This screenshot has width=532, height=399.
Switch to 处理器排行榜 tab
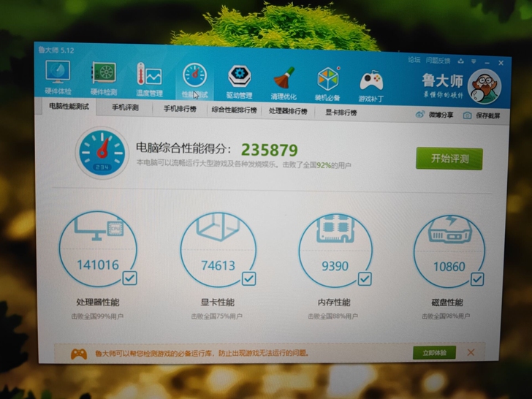pos(288,111)
